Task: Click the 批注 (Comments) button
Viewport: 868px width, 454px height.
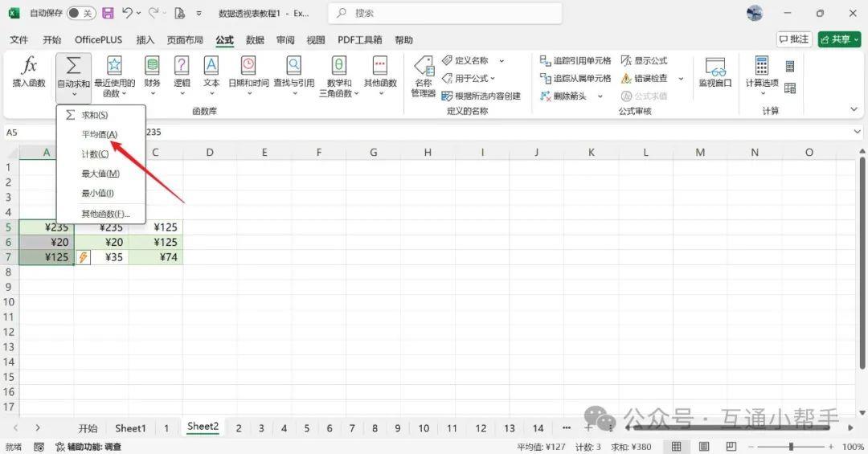Action: pyautogui.click(x=794, y=39)
